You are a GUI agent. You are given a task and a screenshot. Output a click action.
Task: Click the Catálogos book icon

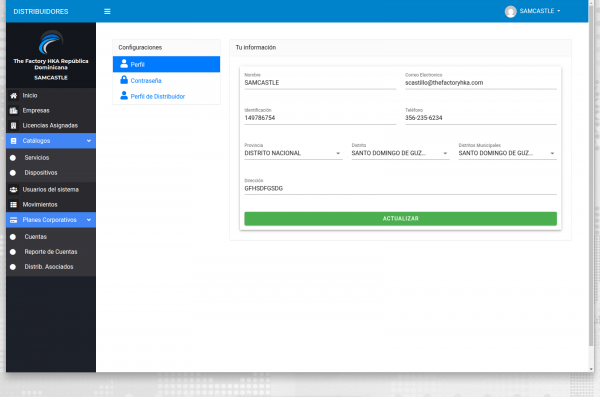(13, 141)
